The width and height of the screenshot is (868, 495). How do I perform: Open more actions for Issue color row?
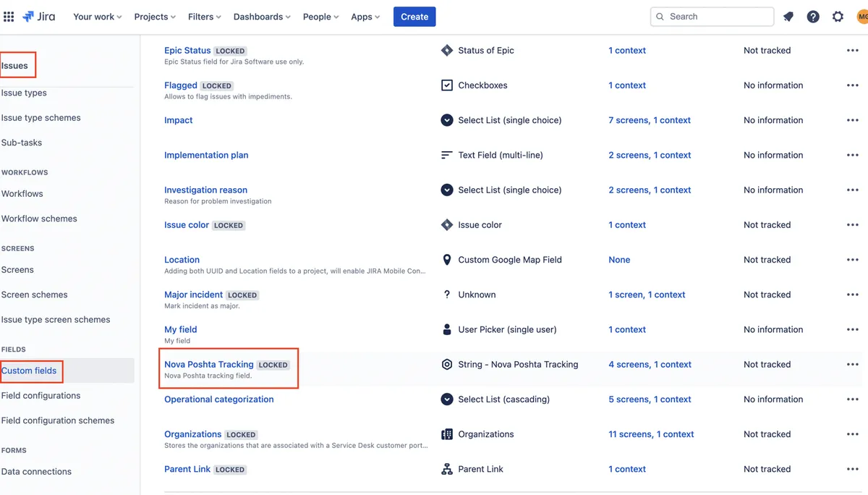pos(852,225)
